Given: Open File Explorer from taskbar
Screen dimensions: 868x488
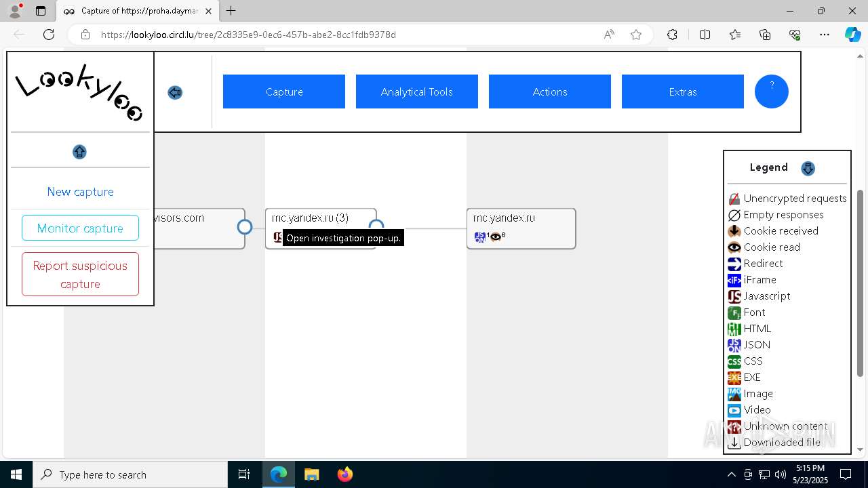Looking at the screenshot, I should coord(311,474).
